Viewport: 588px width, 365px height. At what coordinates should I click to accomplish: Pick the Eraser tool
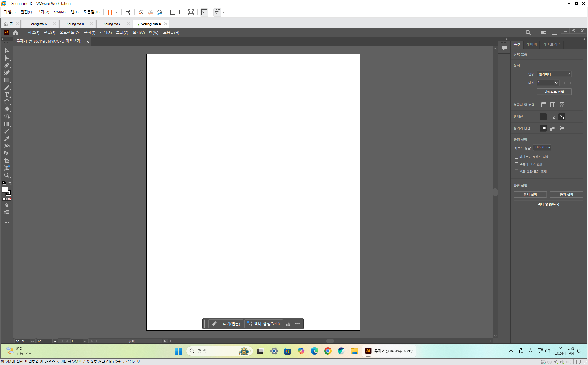pyautogui.click(x=7, y=109)
